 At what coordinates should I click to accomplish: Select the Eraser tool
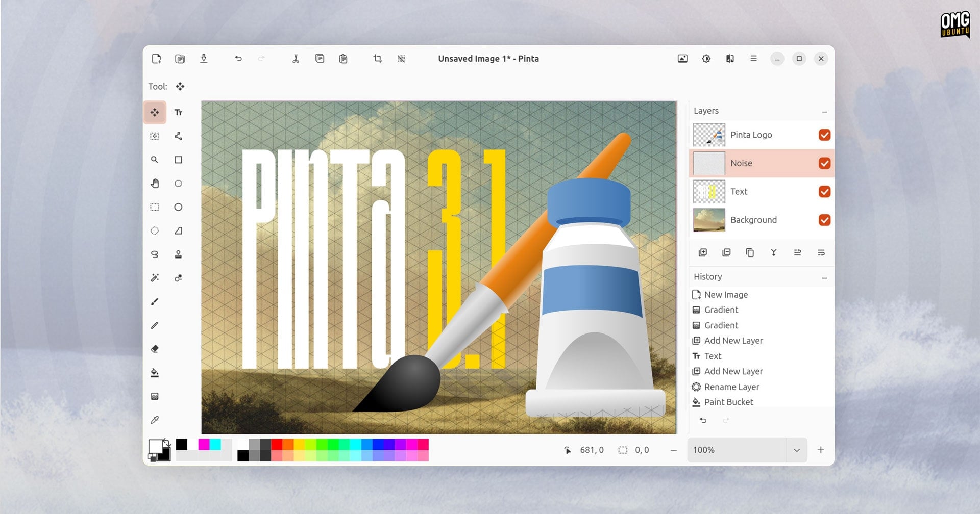pos(155,349)
